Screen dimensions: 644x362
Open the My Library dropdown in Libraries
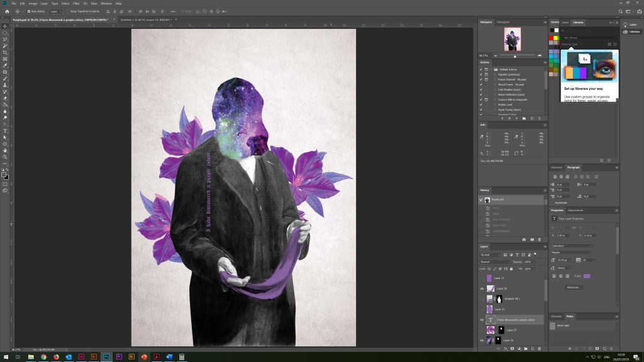579,37
